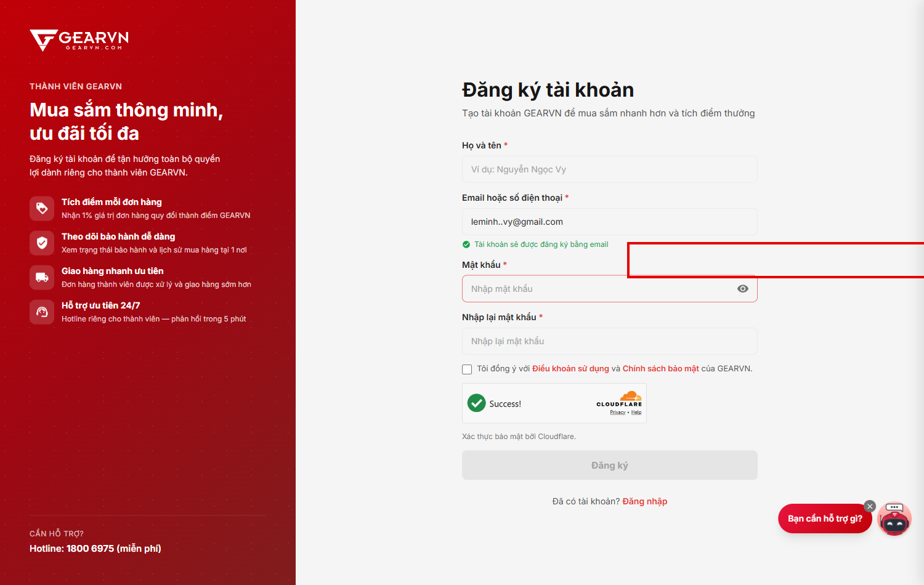This screenshot has height=585, width=924.
Task: Open the Cloudflare Help link
Action: [x=636, y=413]
